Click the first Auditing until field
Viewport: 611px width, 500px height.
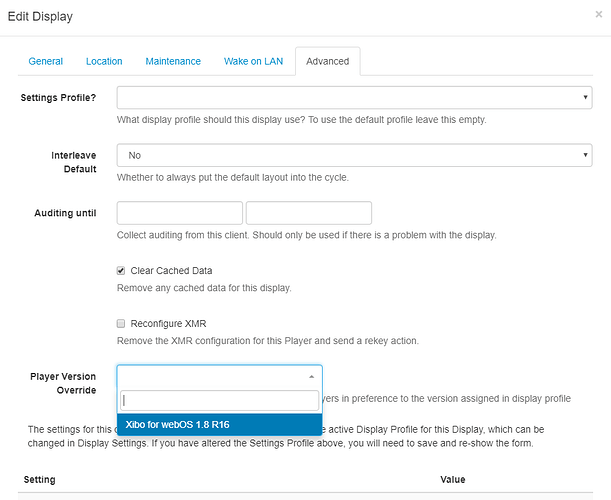pyautogui.click(x=180, y=213)
